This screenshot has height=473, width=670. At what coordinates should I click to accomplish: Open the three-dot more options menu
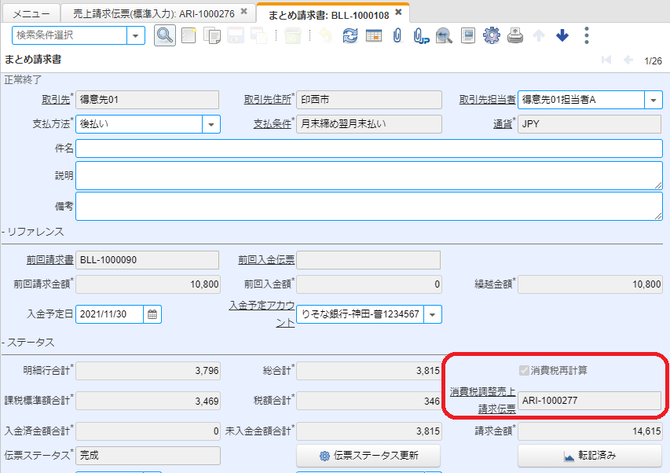(587, 35)
